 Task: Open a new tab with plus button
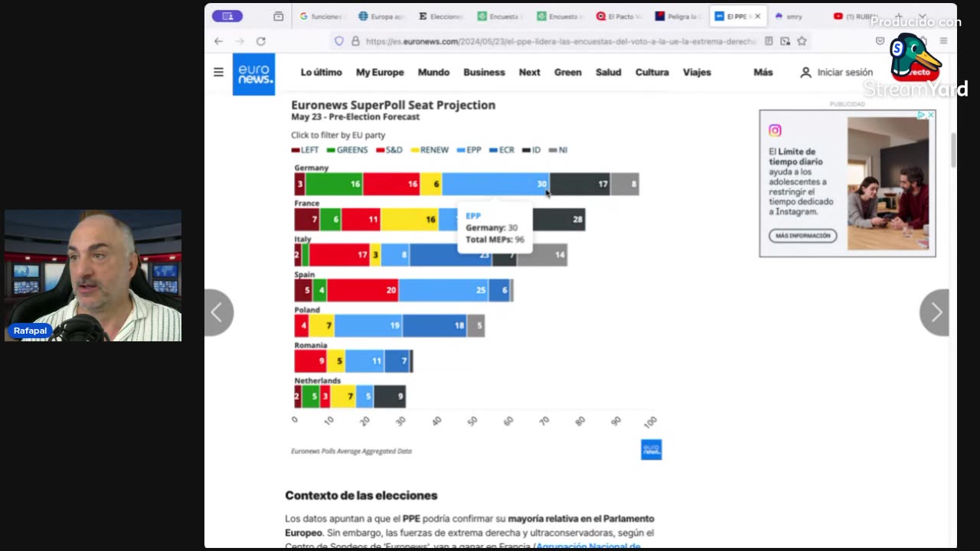pyautogui.click(x=899, y=16)
